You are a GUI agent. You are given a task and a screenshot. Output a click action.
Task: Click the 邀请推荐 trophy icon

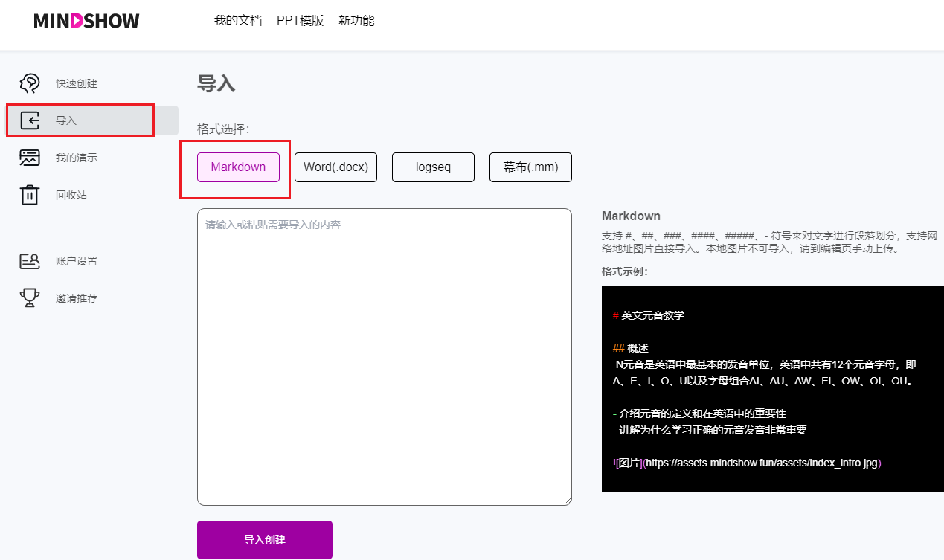coord(30,298)
